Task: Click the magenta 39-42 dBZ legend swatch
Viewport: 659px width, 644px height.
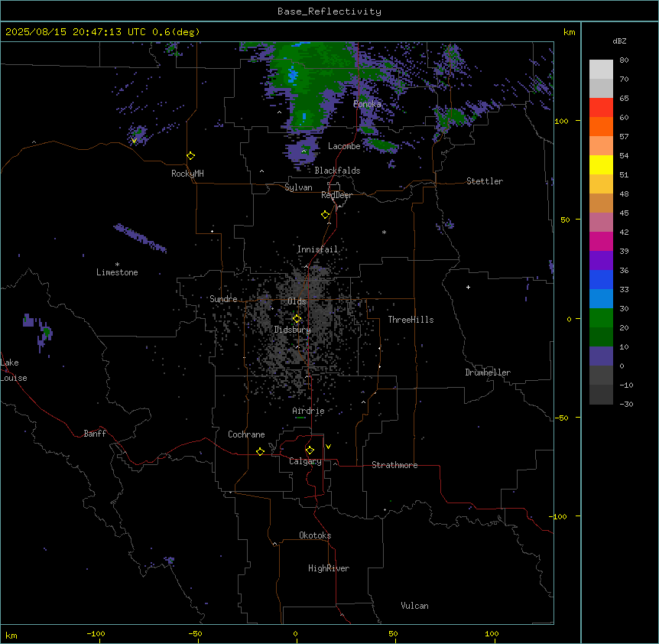Action: pos(601,241)
